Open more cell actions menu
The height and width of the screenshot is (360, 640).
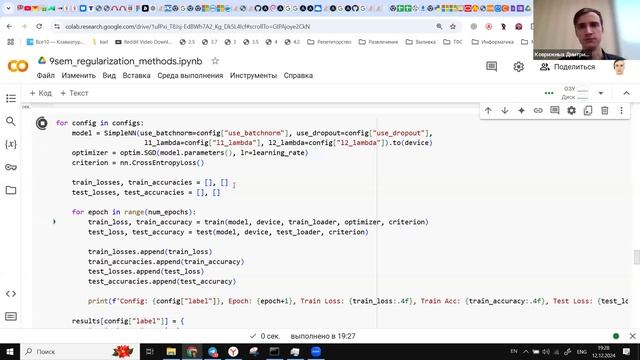point(621,110)
